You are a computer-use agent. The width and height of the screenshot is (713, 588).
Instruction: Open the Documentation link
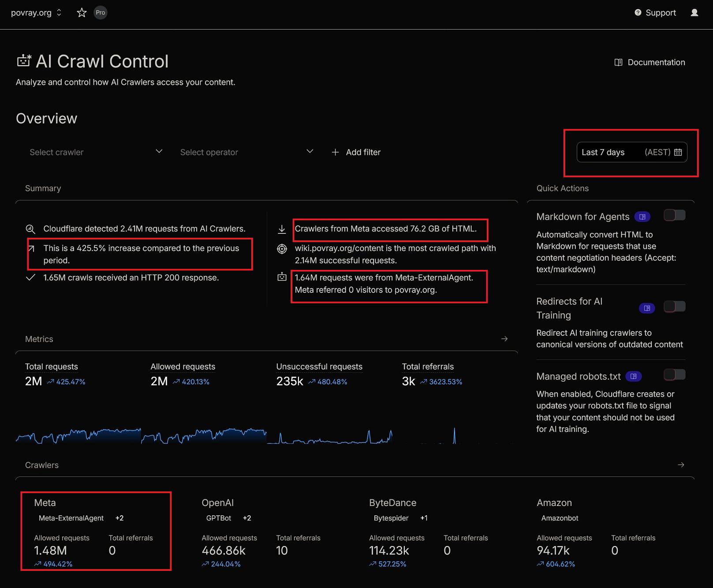[650, 62]
